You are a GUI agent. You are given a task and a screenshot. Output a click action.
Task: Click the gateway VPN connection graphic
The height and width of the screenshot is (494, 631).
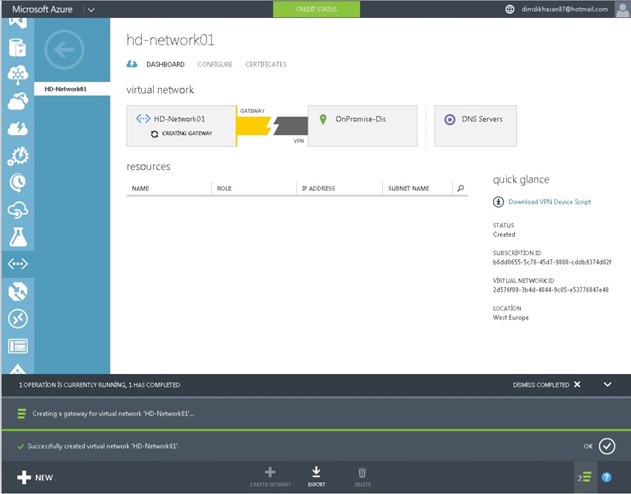[x=272, y=126]
